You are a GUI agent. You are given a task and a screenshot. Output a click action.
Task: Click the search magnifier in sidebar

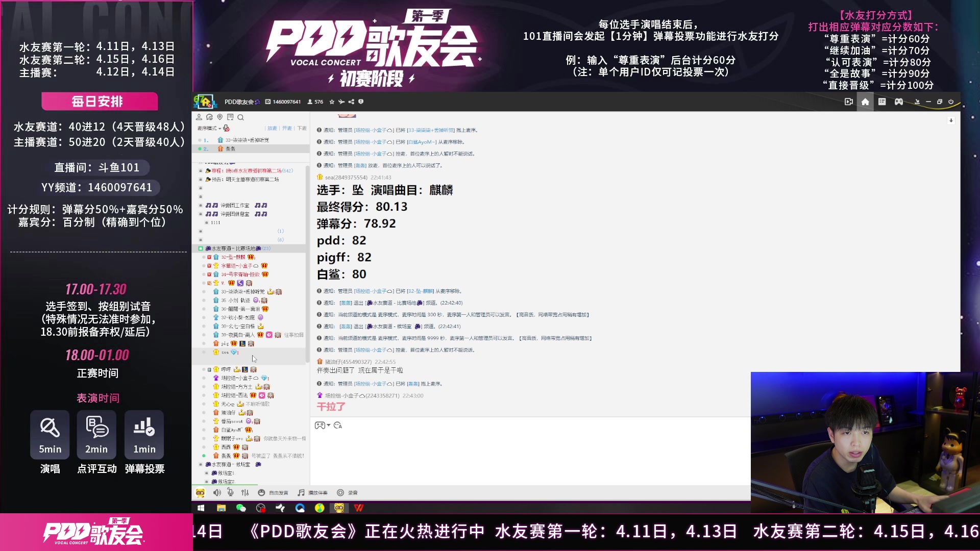point(240,117)
